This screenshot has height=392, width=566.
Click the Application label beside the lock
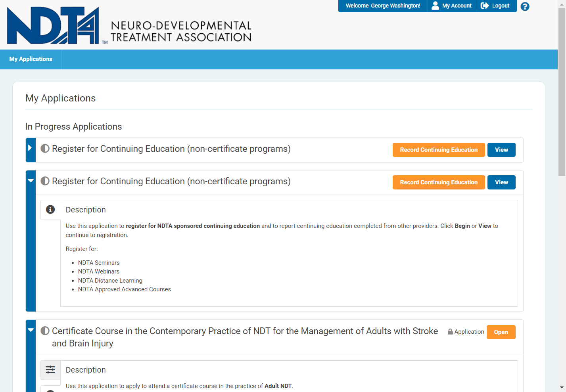tap(469, 332)
